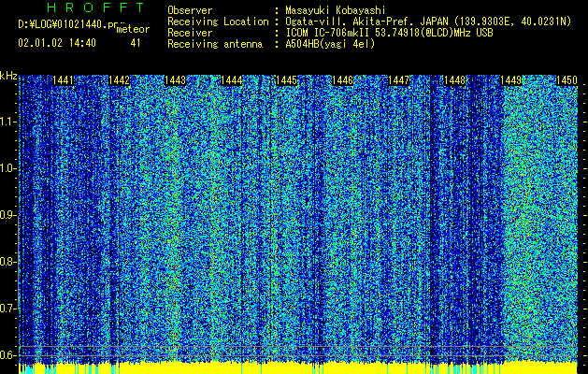The image size is (588, 374).
Task: Click the 1.1 kHz axis label
Action: click(7, 122)
